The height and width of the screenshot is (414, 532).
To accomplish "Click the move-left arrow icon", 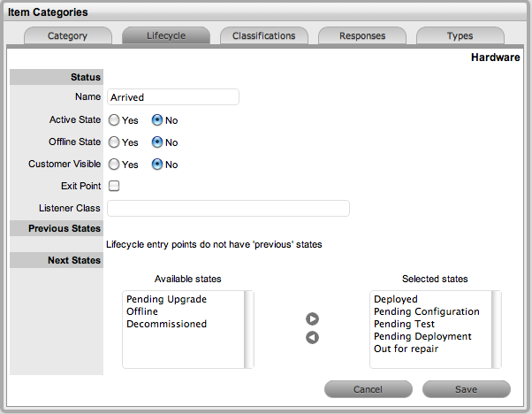I will 312,338.
